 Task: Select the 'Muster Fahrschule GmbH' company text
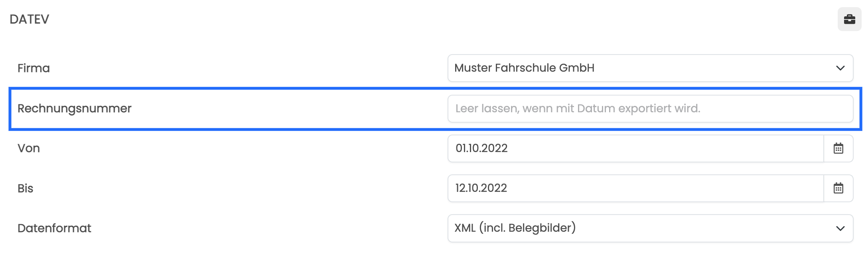click(524, 68)
